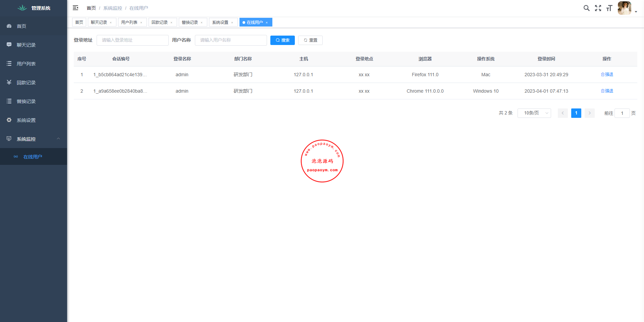Open 系统设置 from sidebar
This screenshot has height=322, width=644.
pos(26,120)
